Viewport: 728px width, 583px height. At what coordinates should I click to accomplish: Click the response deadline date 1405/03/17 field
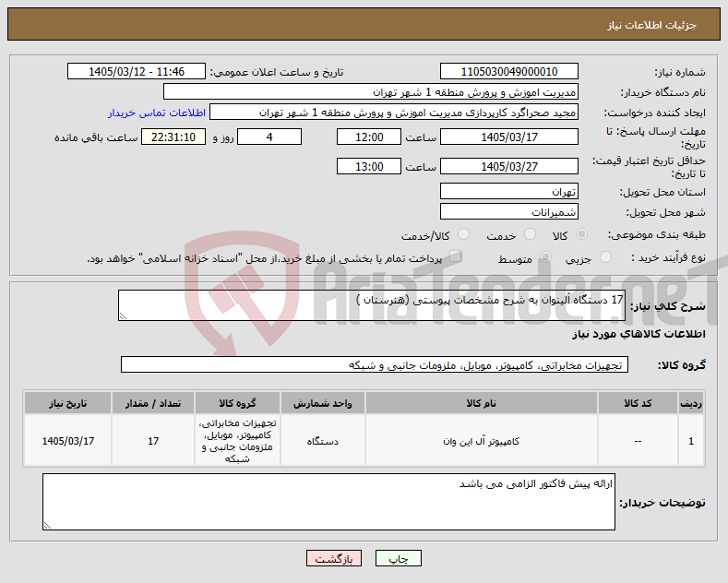[x=508, y=137]
